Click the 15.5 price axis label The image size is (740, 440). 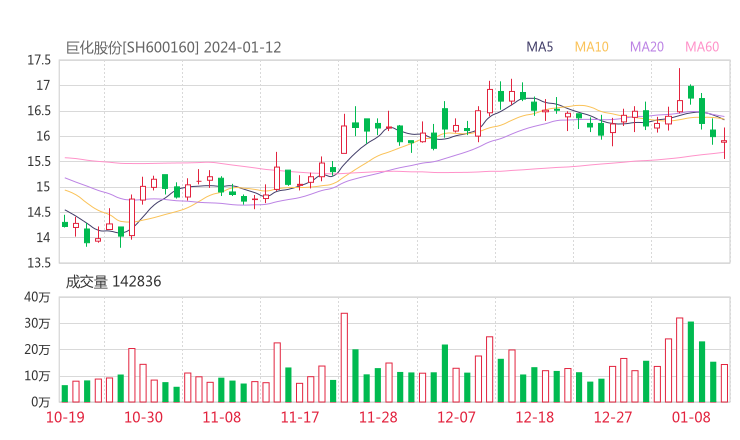(39, 162)
